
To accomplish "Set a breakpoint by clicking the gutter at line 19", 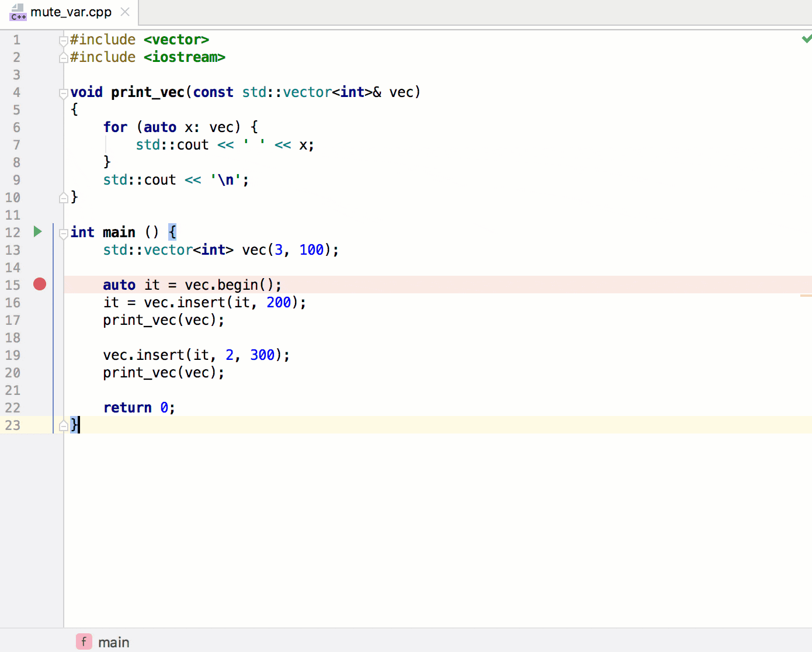I will pyautogui.click(x=39, y=355).
